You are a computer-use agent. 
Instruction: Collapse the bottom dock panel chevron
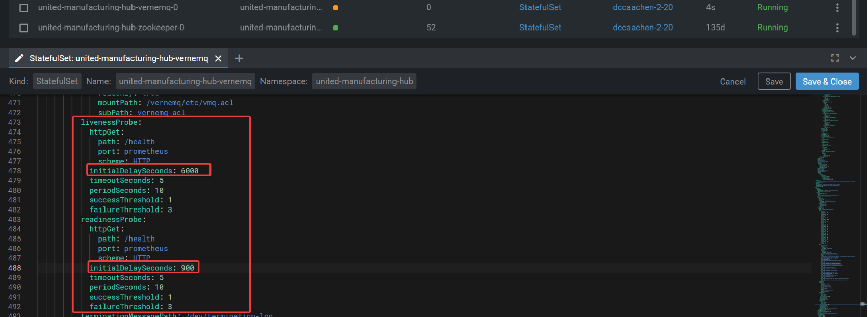coord(853,58)
